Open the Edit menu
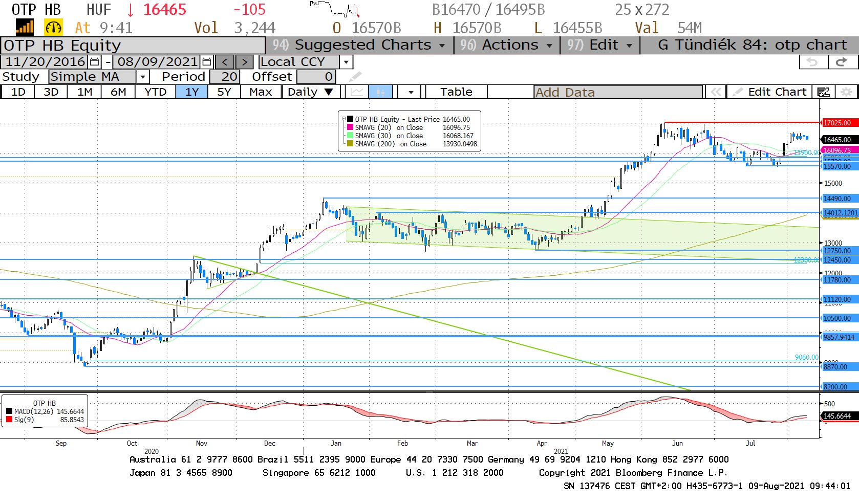This screenshot has width=859, height=504. pyautogui.click(x=599, y=45)
